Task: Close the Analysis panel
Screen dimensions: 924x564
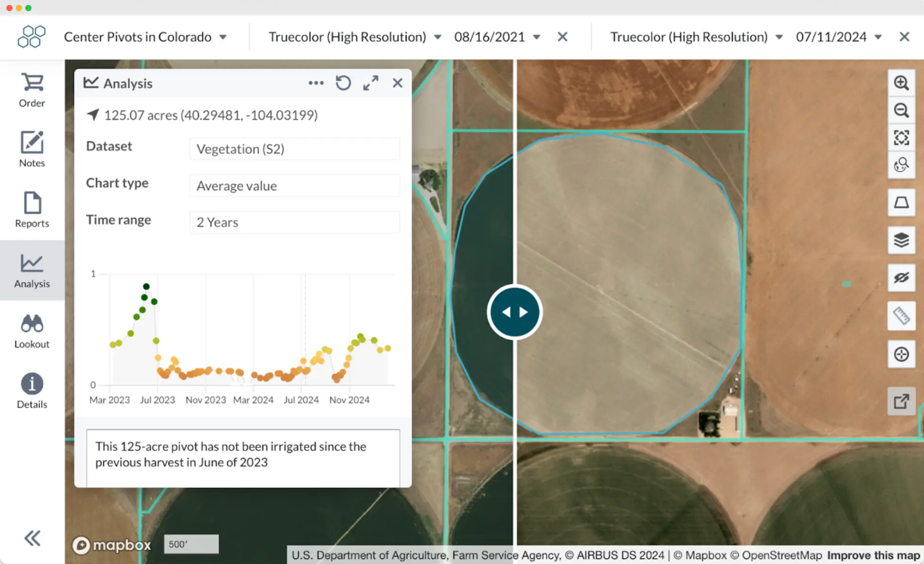Action: [398, 83]
